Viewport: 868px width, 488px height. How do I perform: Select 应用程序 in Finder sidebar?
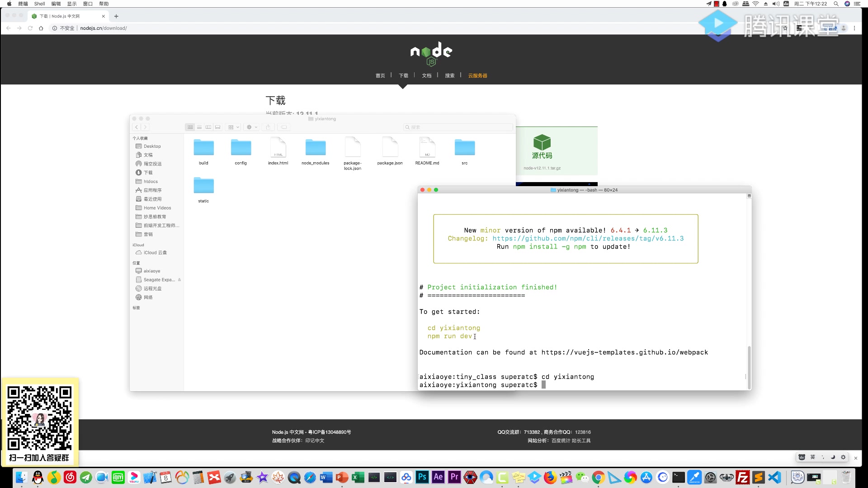[x=152, y=190]
